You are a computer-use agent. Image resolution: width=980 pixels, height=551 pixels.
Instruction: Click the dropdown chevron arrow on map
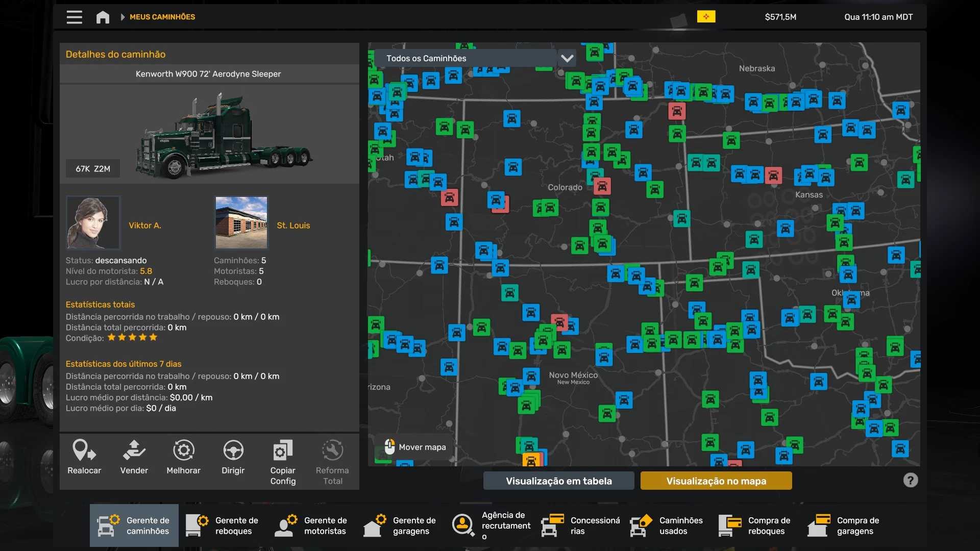coord(567,58)
